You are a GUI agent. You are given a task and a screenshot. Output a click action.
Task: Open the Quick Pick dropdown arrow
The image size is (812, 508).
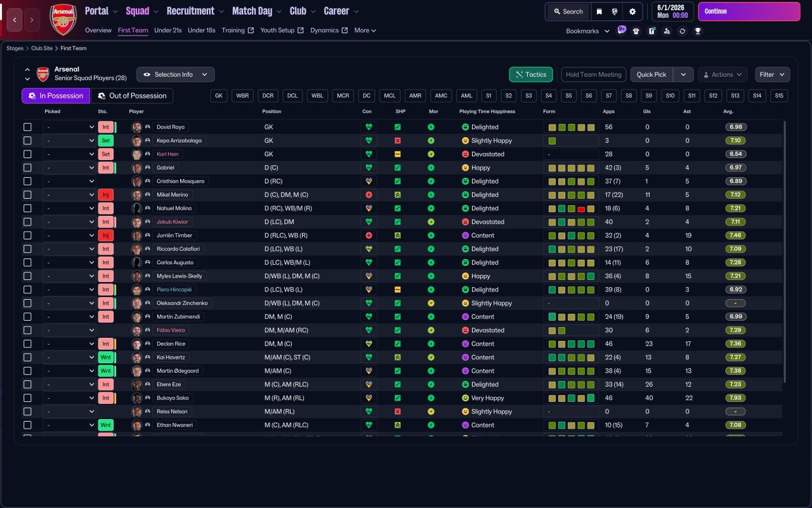683,74
